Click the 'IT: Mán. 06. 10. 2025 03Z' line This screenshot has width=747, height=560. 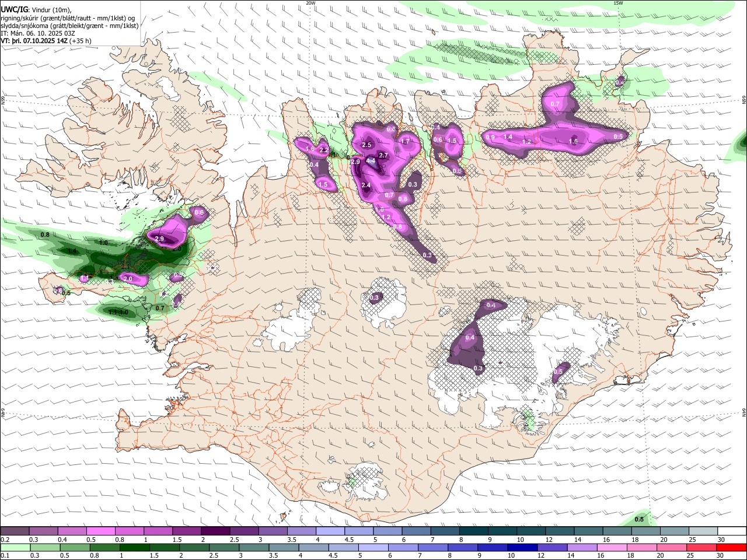click(38, 33)
